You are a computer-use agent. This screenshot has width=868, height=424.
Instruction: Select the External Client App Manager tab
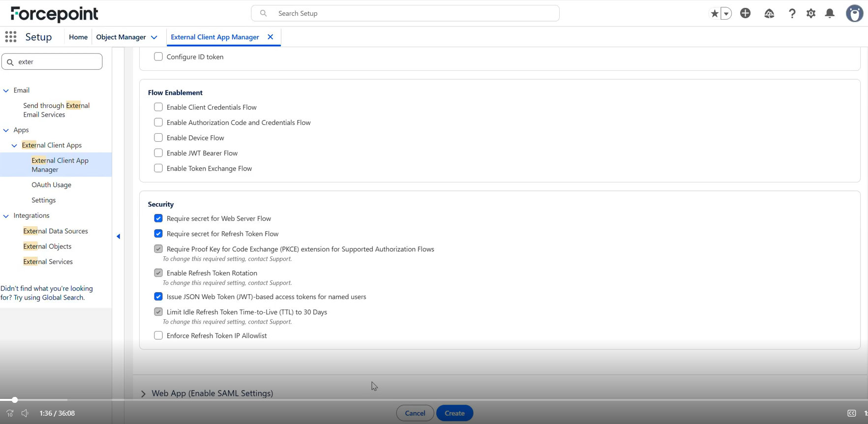[x=215, y=37]
